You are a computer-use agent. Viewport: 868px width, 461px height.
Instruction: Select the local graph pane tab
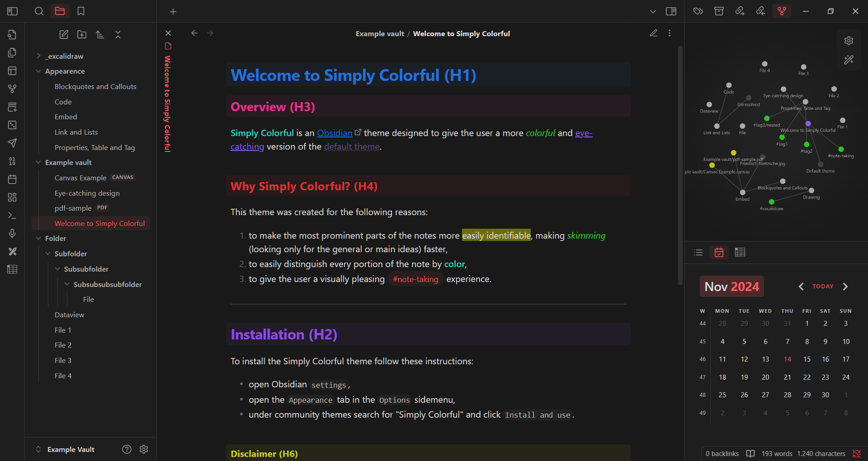782,11
